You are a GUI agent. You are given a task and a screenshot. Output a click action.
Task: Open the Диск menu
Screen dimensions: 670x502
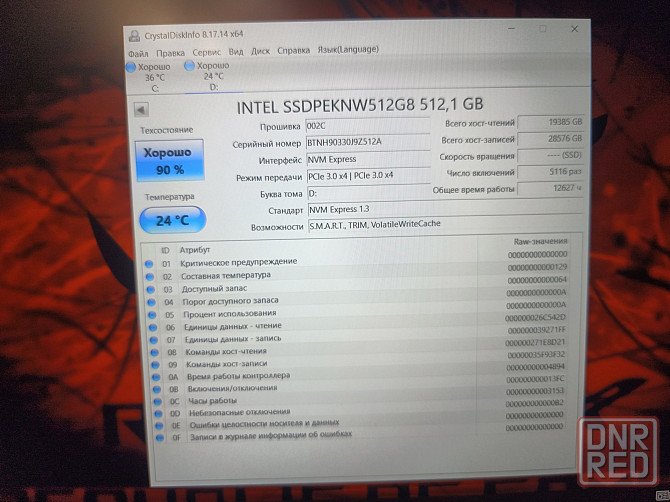tap(260, 51)
